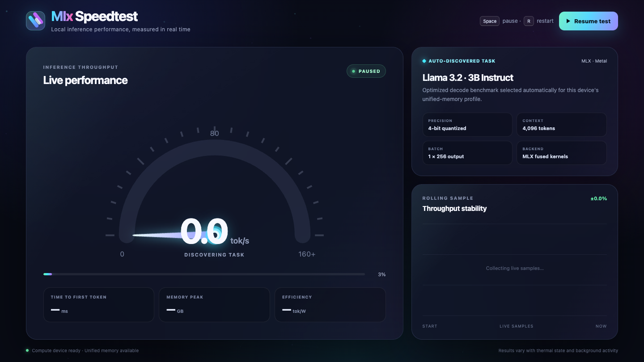Click the R restart key badge

pos(529,21)
